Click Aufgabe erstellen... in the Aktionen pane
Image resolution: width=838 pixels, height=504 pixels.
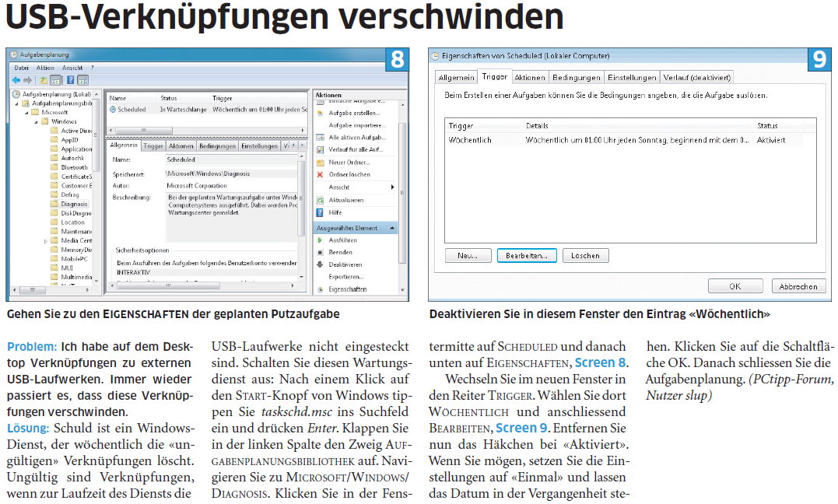354,114
